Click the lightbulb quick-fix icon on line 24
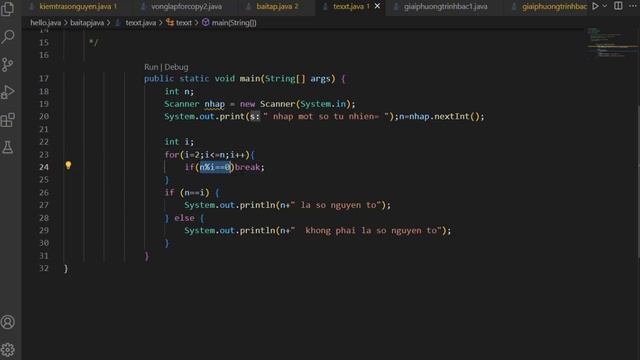The height and width of the screenshot is (360, 640). (x=68, y=165)
